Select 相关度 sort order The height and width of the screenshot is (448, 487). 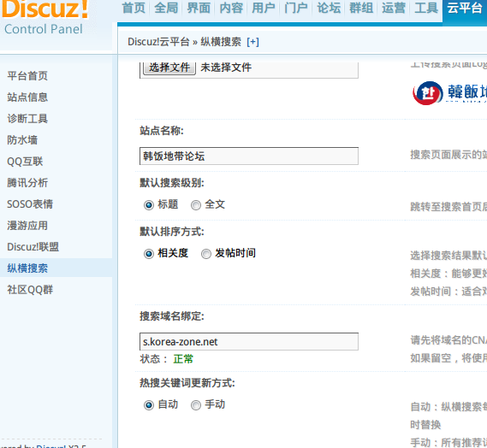pyautogui.click(x=149, y=254)
